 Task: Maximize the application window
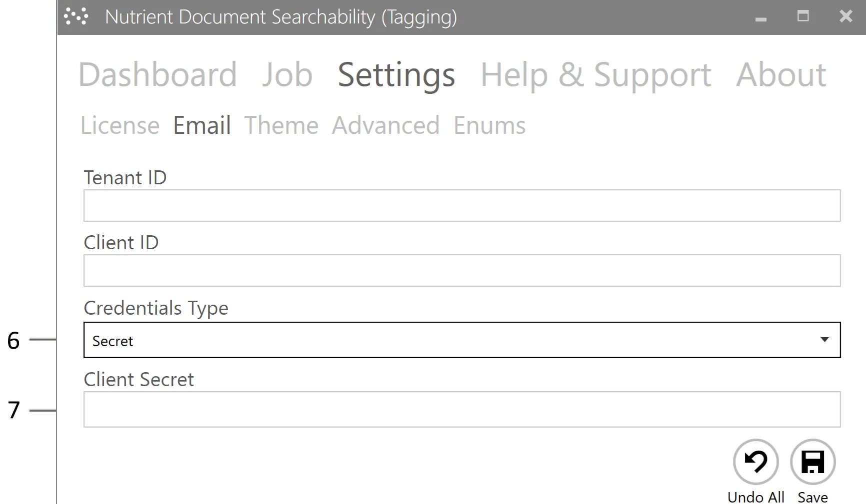[803, 16]
